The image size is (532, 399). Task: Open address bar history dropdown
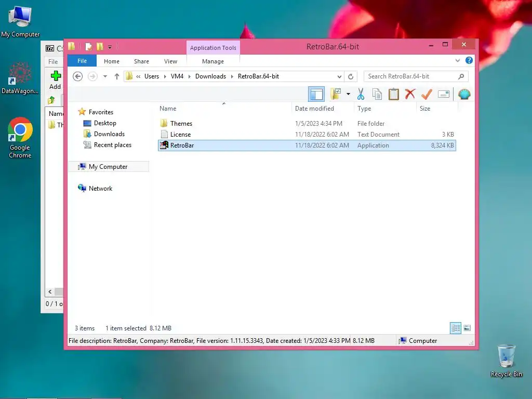tap(339, 76)
